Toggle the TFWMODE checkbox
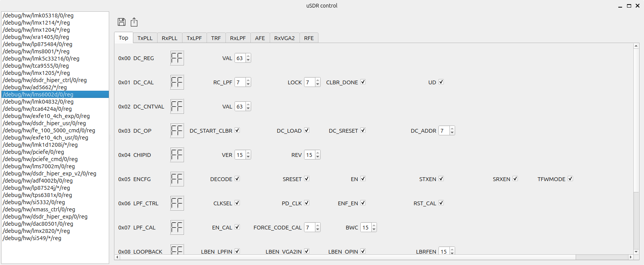 [x=570, y=179]
